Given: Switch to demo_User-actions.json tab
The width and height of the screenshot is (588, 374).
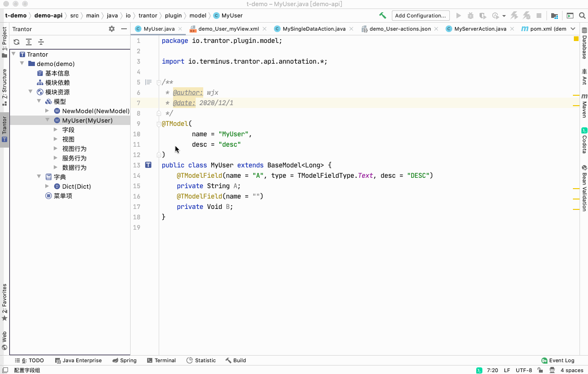Looking at the screenshot, I should click(x=400, y=29).
